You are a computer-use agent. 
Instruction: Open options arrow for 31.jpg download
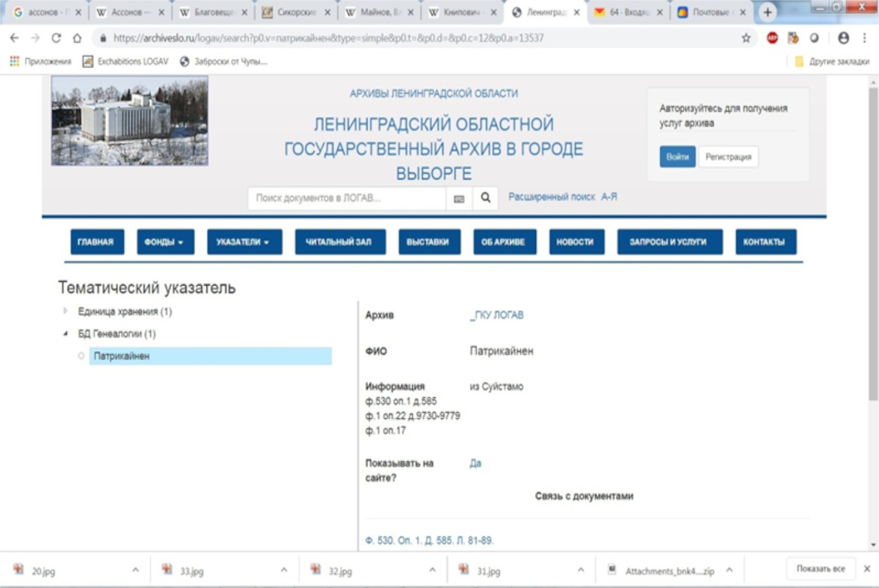580,570
